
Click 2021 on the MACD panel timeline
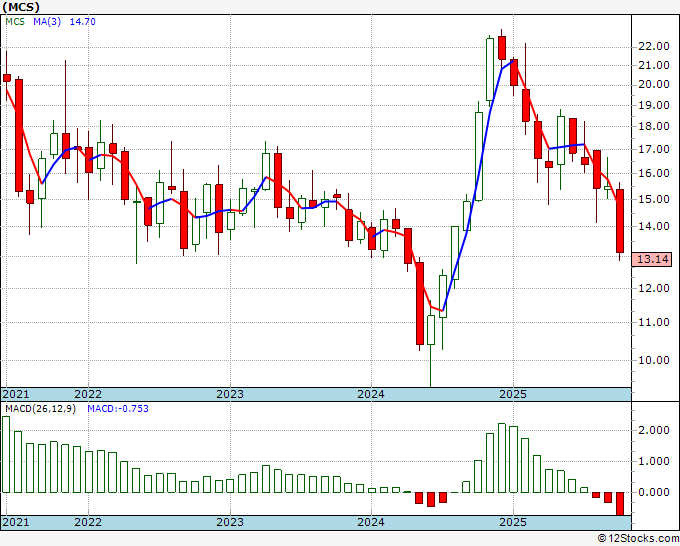point(15,523)
